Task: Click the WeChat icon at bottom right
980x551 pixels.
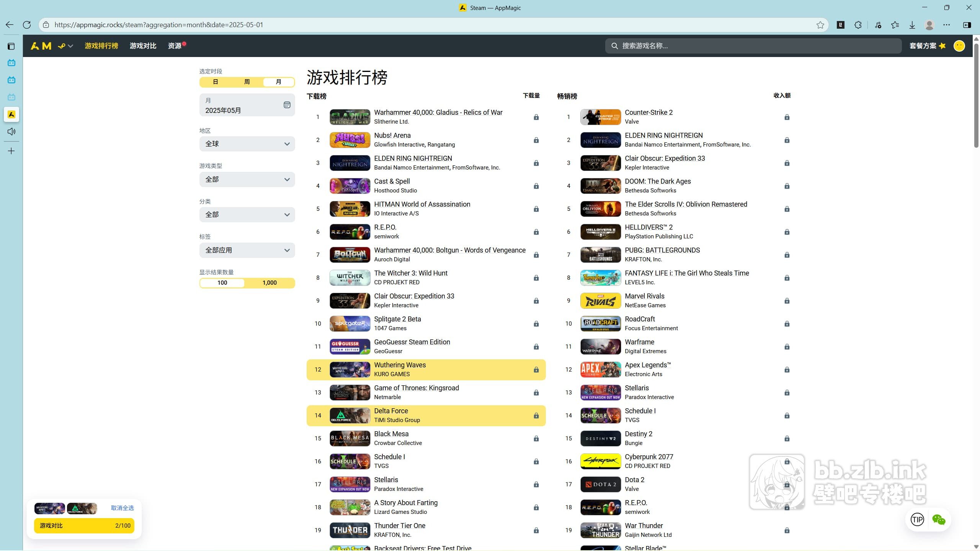Action: pyautogui.click(x=939, y=520)
